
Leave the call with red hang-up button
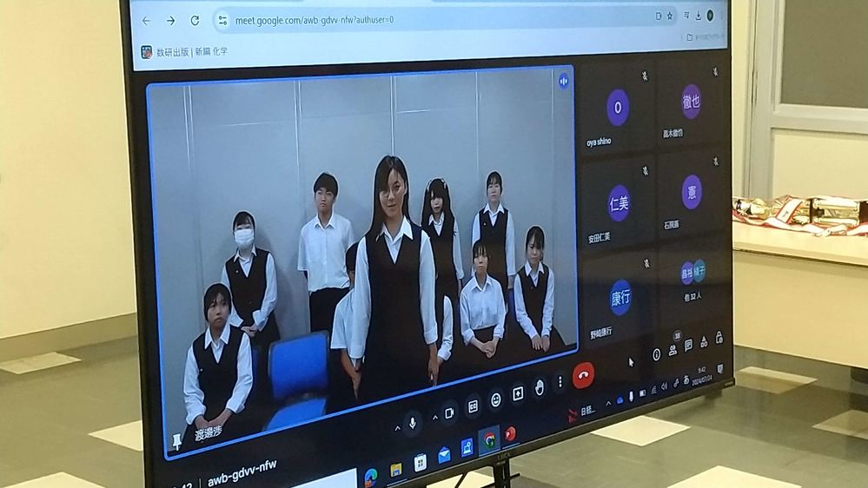583,375
